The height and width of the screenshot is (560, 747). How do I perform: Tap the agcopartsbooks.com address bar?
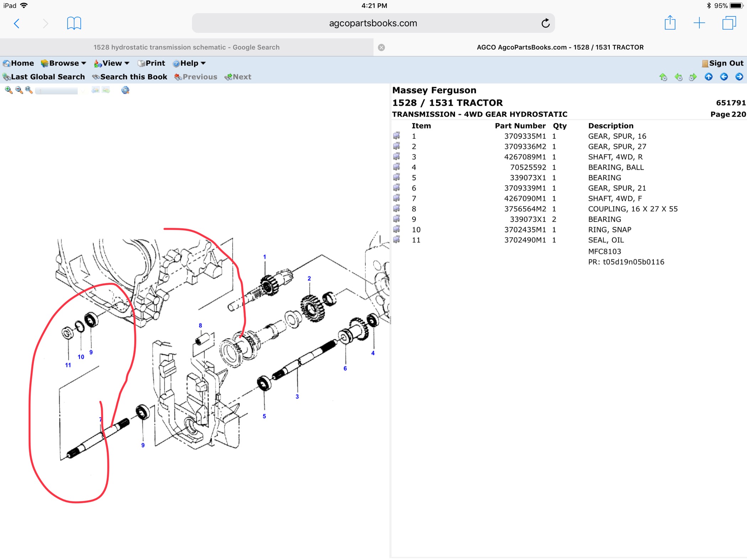pos(373,23)
